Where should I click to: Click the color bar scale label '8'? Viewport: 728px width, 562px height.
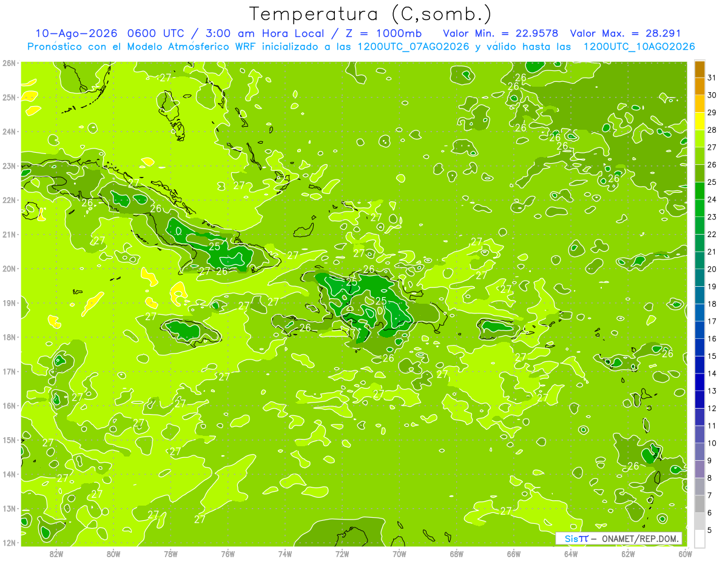click(x=710, y=478)
